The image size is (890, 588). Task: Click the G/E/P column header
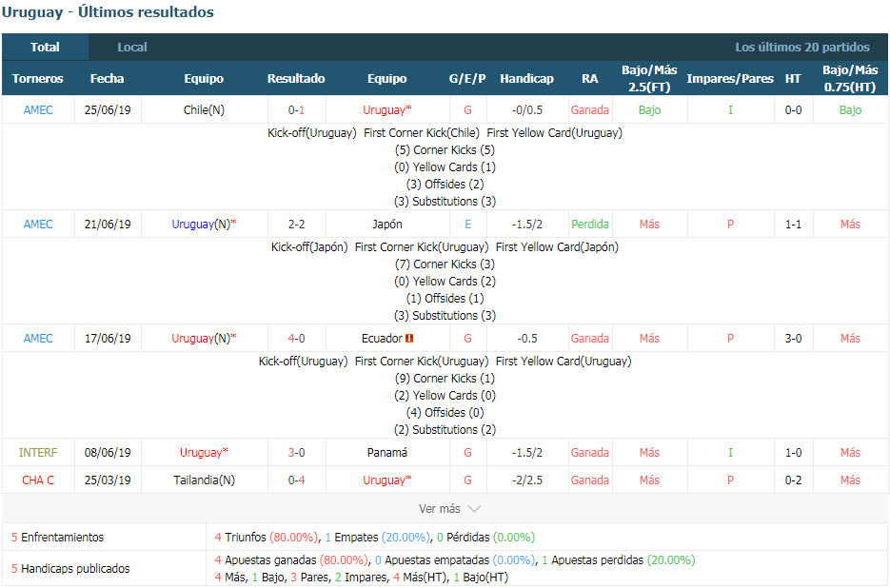467,78
